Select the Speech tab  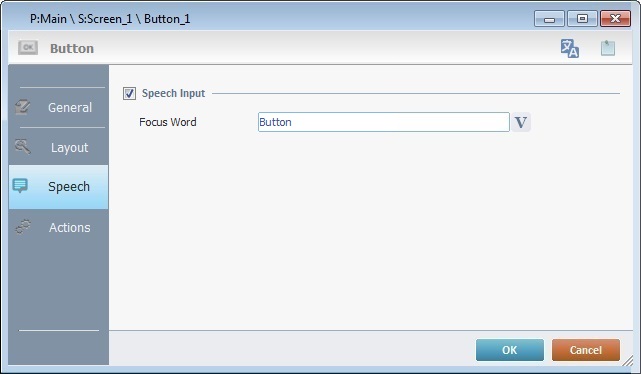(58, 187)
